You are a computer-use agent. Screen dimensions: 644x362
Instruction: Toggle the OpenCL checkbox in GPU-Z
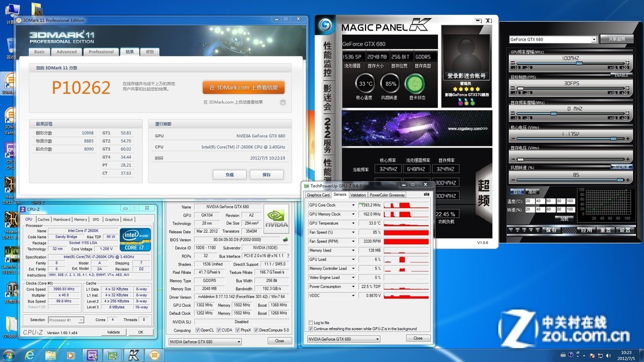196,330
